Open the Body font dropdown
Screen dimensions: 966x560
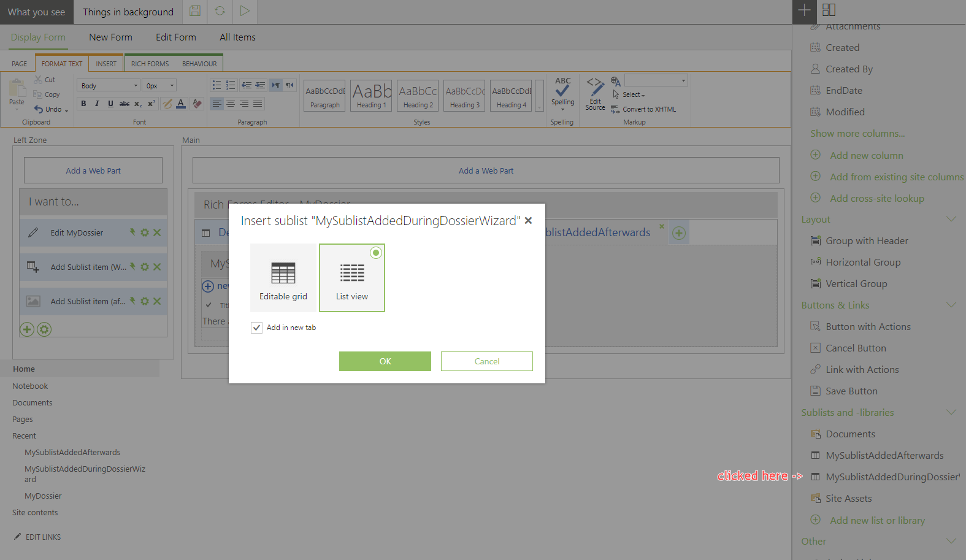pyautogui.click(x=109, y=86)
